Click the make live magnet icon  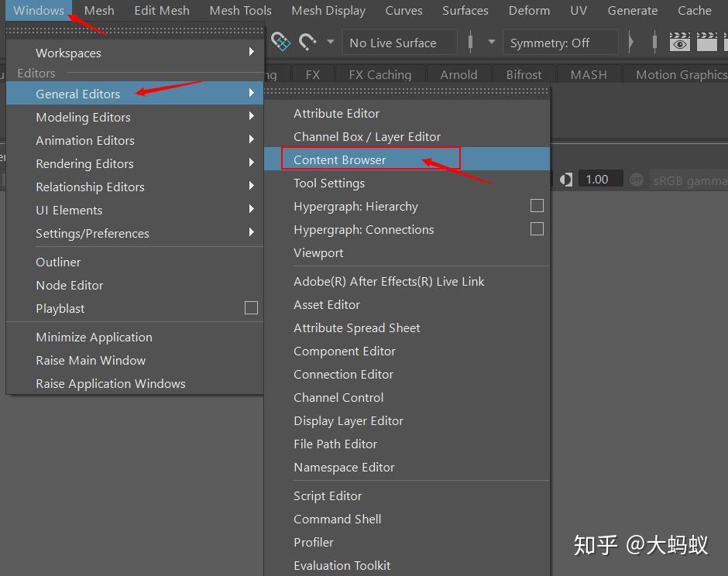pyautogui.click(x=307, y=42)
